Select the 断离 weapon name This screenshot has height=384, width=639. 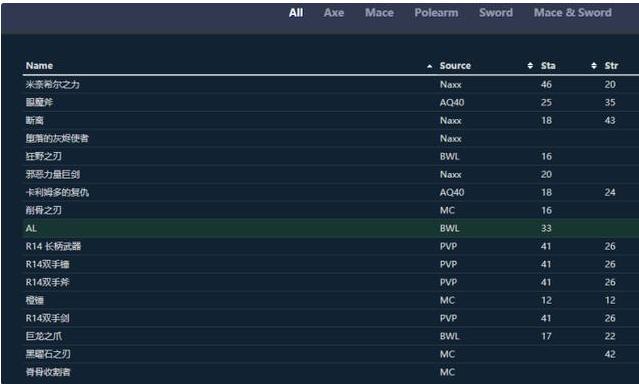pos(34,120)
